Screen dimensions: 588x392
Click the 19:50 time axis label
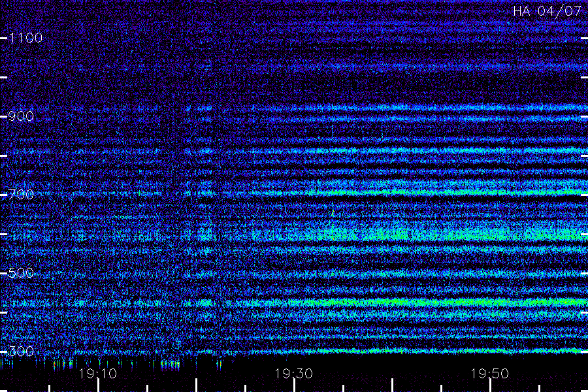(490, 374)
